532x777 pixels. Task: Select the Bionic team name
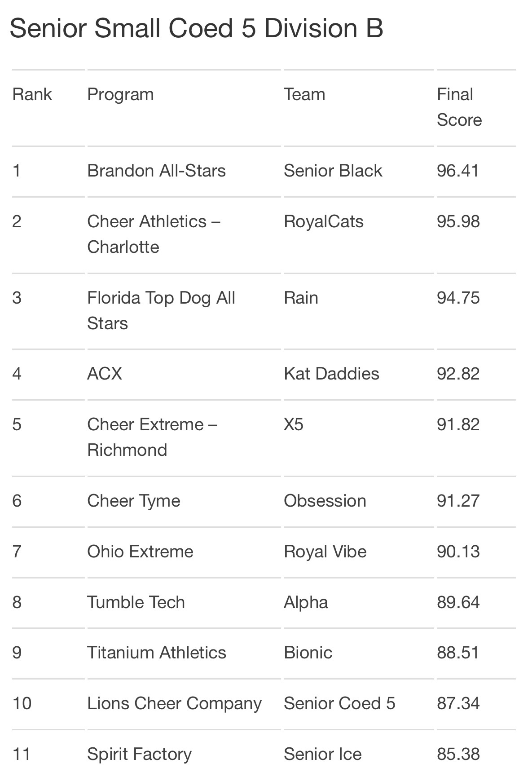click(x=308, y=653)
